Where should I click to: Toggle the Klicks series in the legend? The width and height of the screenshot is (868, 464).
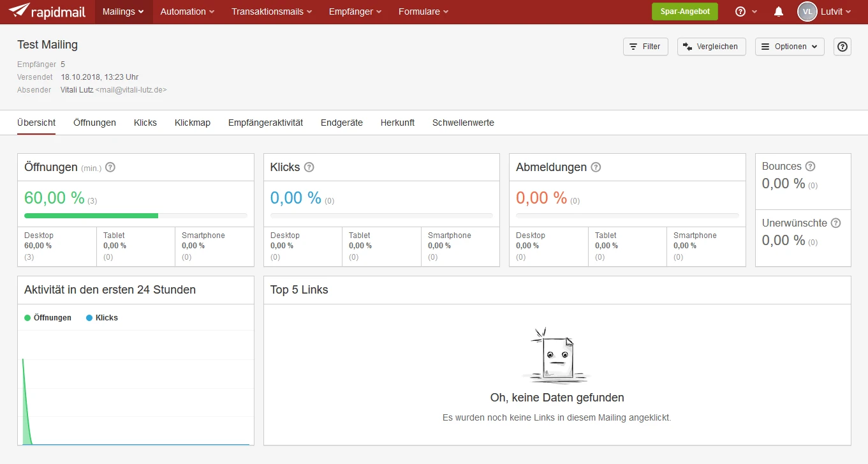click(101, 317)
